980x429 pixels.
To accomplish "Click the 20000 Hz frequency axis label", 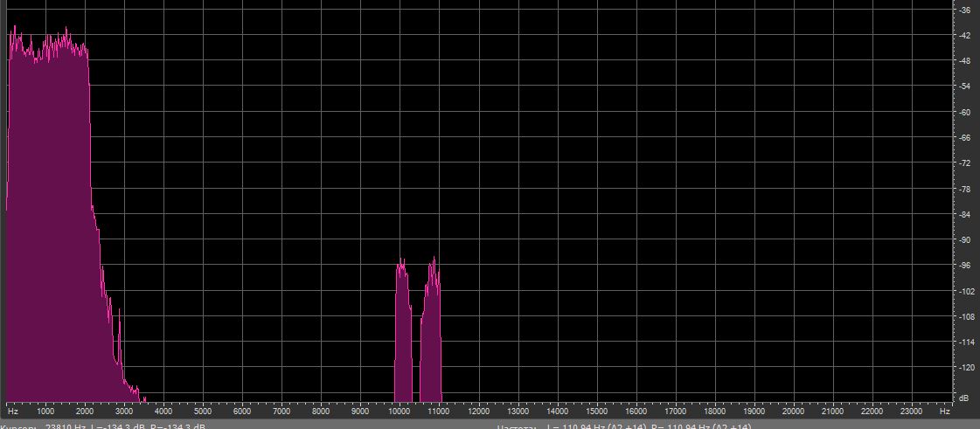I will [x=793, y=412].
